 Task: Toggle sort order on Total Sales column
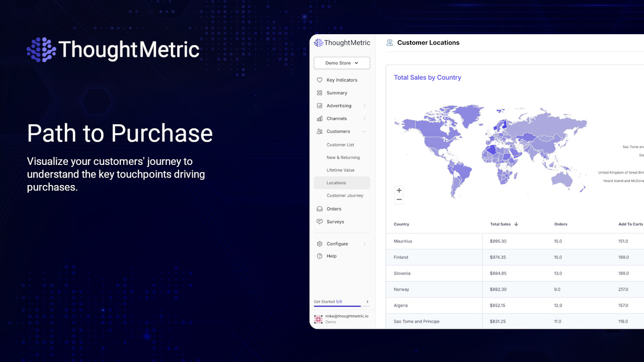pyautogui.click(x=516, y=224)
